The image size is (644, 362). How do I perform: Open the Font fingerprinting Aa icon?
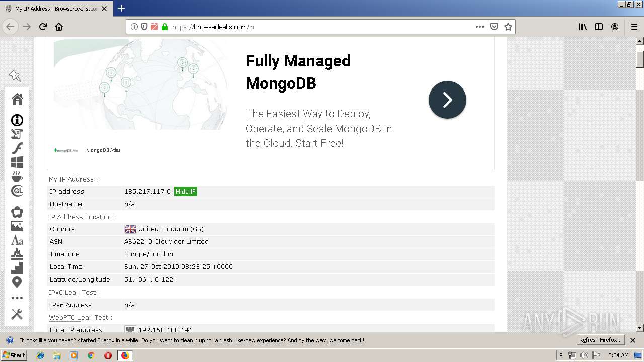[x=17, y=240]
